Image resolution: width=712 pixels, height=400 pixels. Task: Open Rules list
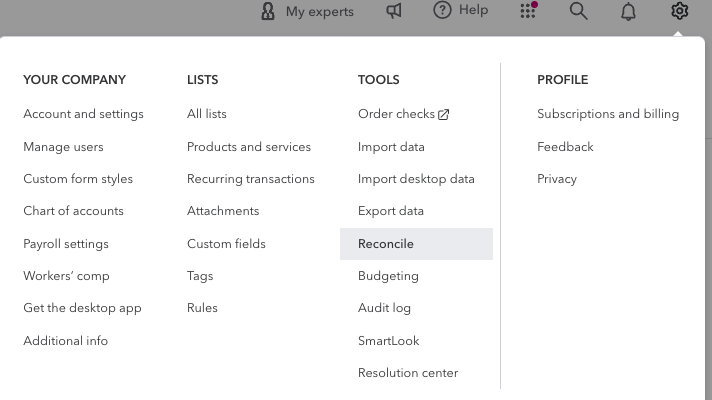[203, 308]
